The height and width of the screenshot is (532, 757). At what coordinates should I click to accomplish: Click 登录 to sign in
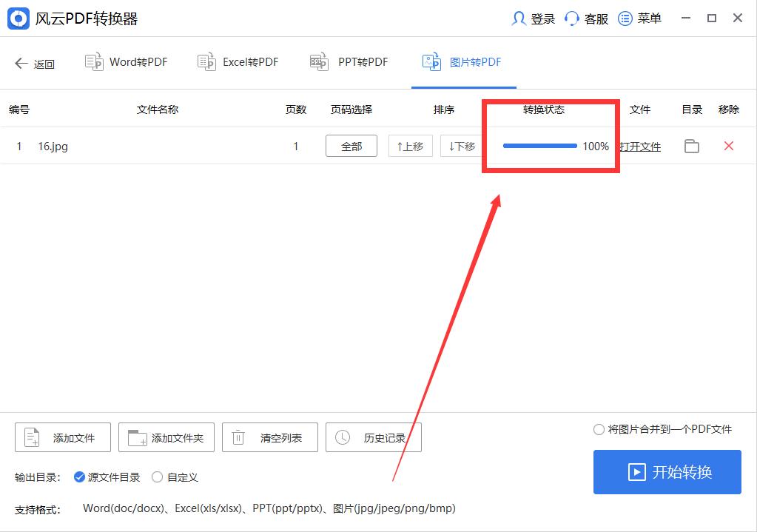531,18
